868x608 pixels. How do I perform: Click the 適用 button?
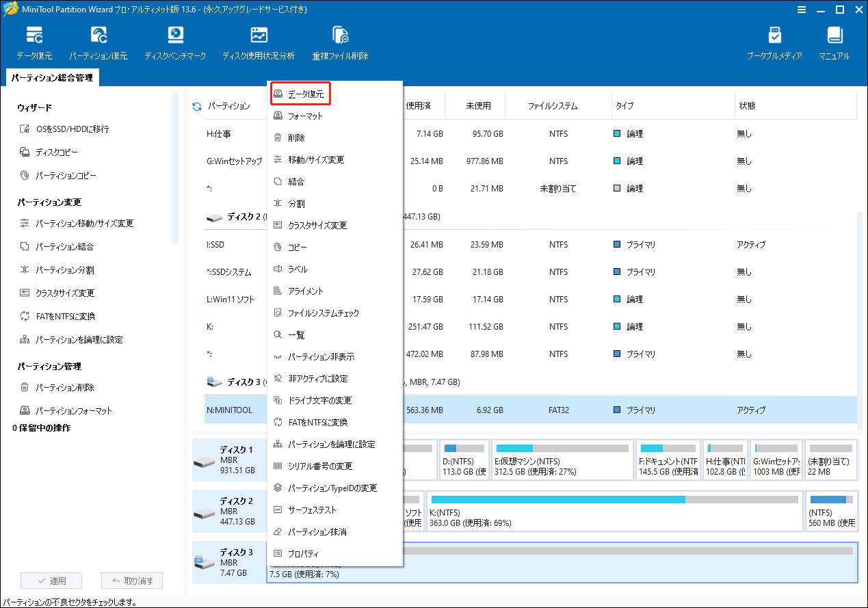coord(51,581)
